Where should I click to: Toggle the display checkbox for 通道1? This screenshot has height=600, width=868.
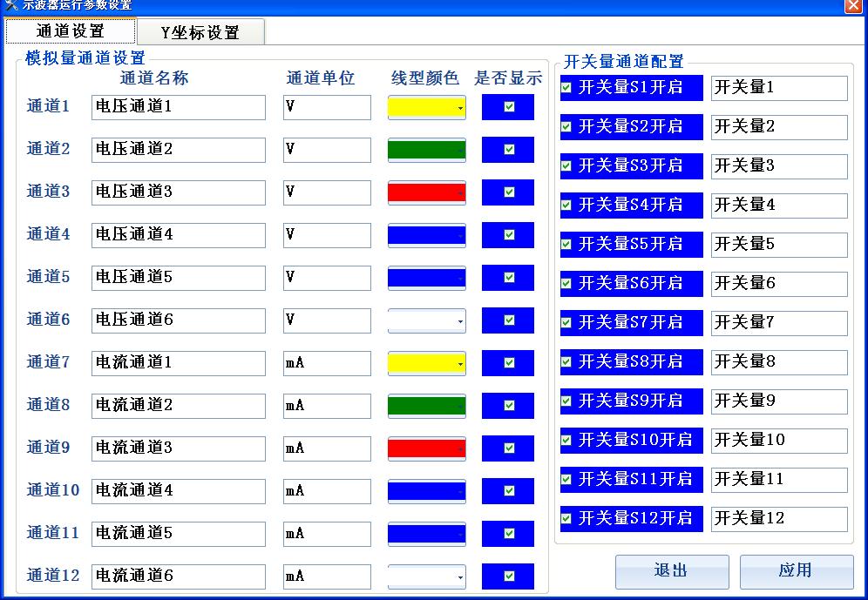507,106
